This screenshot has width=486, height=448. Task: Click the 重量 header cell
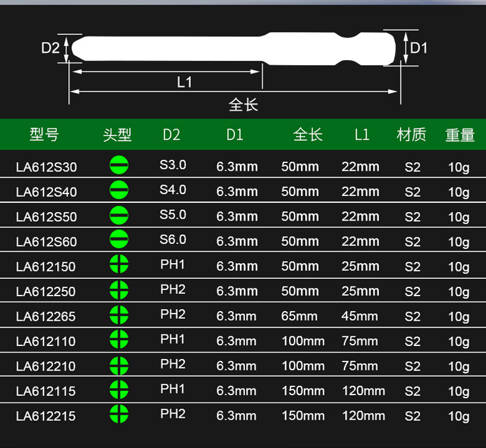(x=460, y=135)
